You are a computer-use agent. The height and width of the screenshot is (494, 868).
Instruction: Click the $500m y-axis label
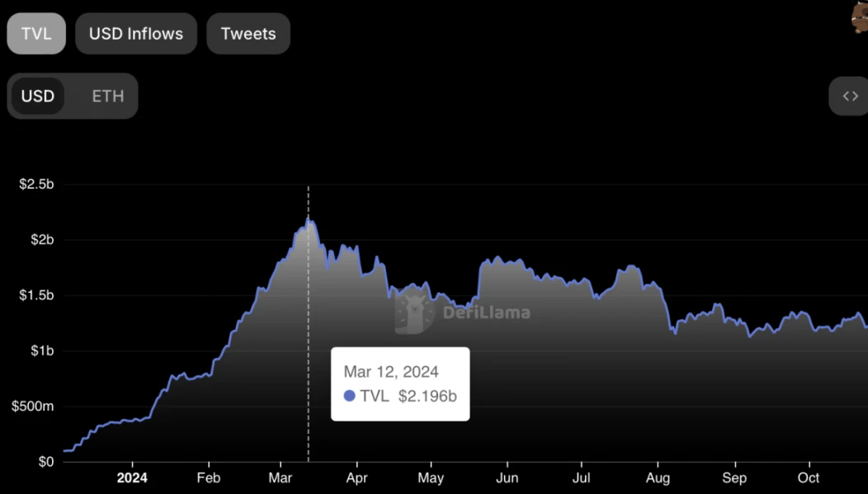pyautogui.click(x=32, y=406)
